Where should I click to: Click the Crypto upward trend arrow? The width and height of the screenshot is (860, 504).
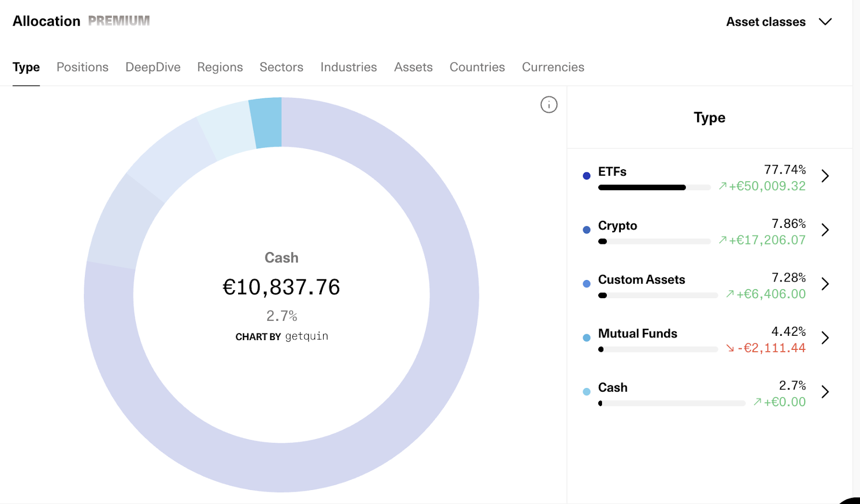coord(723,240)
